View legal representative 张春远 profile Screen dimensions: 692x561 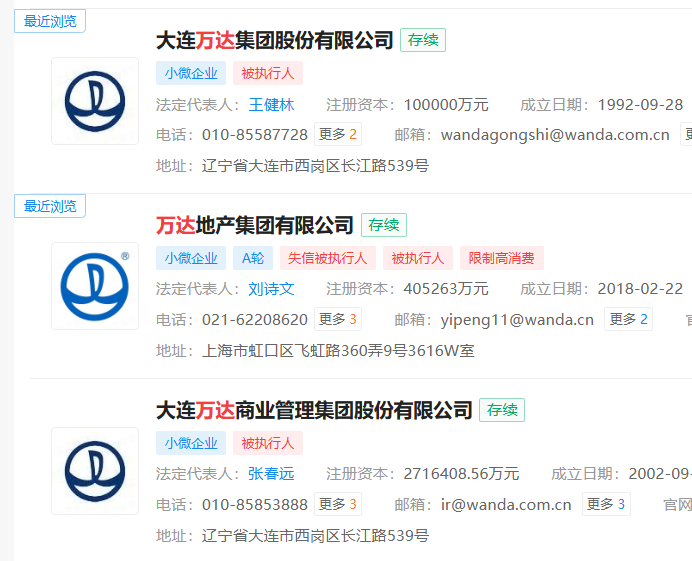coord(271,474)
